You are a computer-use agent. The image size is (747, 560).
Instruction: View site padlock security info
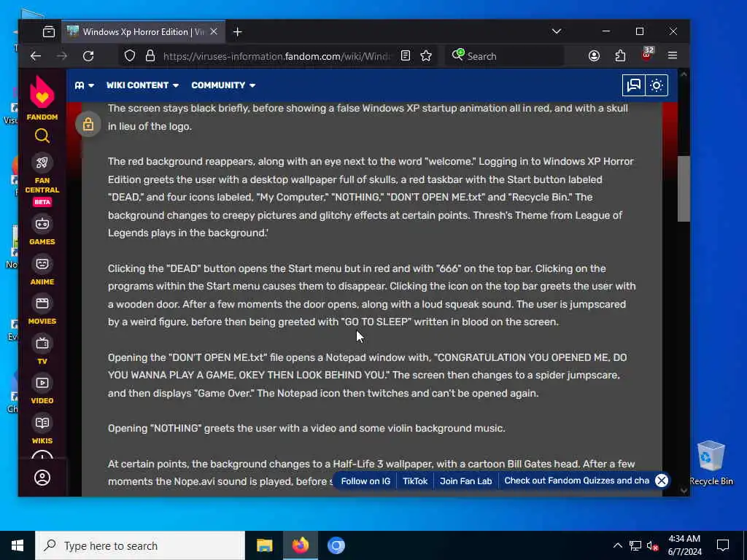(x=150, y=55)
